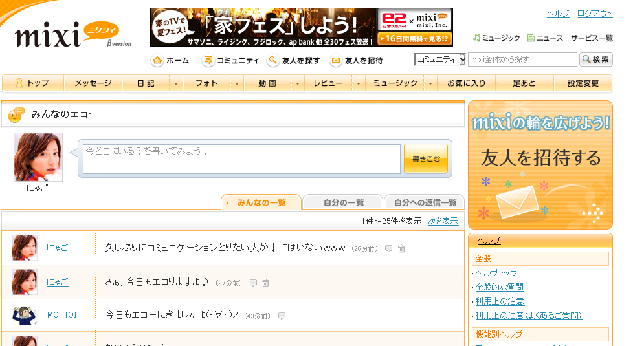Viewport: 644px width, 346px height.
Task: Open the トップ navigation item
Action: [x=33, y=83]
